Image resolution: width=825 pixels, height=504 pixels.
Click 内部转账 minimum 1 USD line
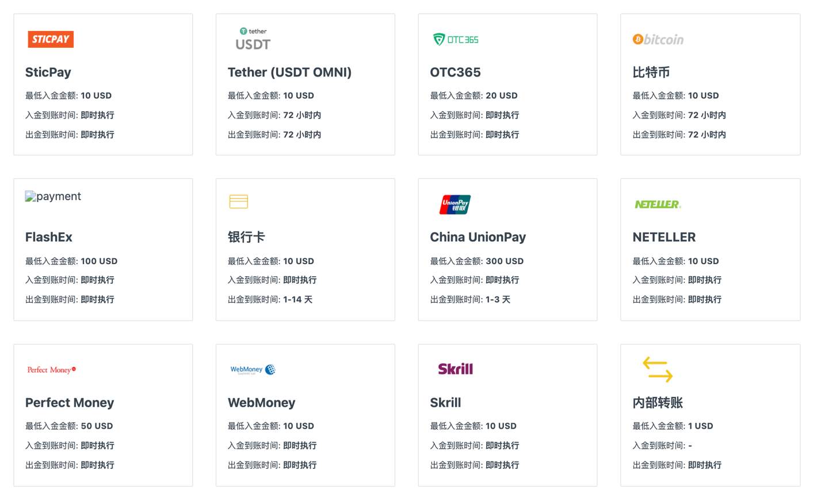(673, 426)
